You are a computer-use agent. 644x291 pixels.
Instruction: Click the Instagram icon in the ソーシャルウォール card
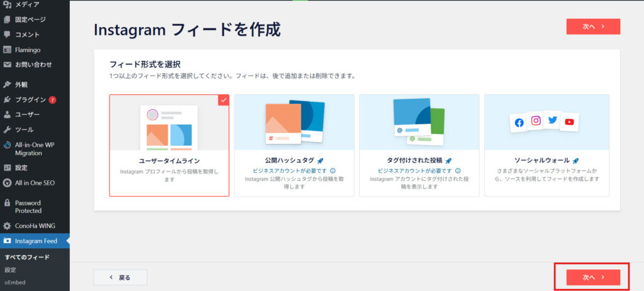coord(536,121)
